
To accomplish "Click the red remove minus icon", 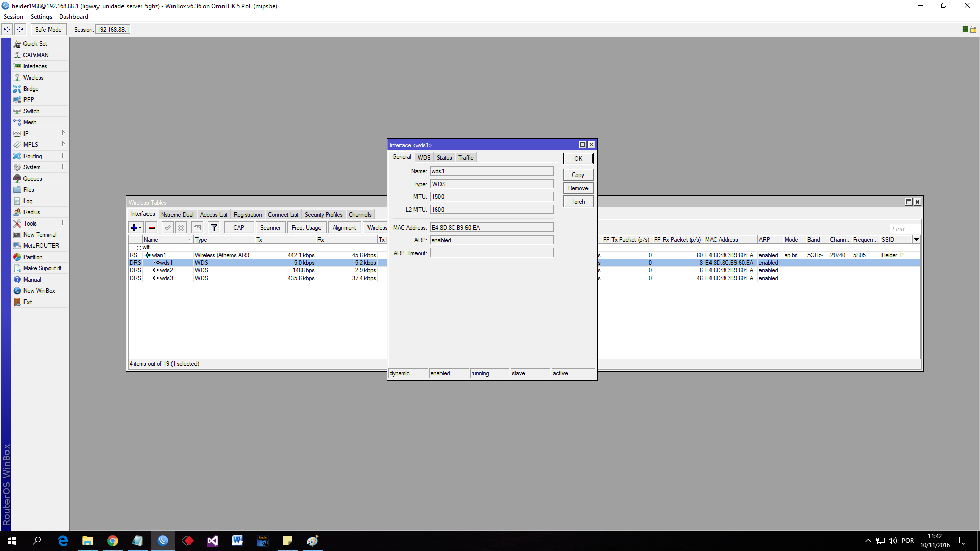I will click(152, 228).
